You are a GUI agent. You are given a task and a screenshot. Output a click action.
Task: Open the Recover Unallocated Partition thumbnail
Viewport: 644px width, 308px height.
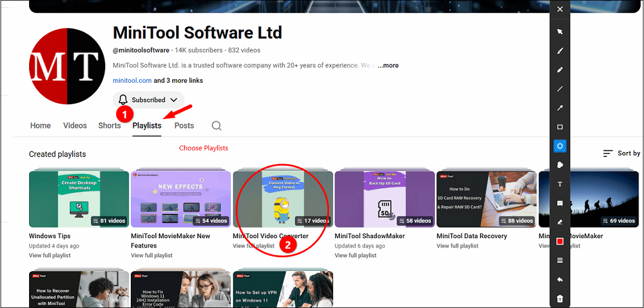click(x=79, y=288)
